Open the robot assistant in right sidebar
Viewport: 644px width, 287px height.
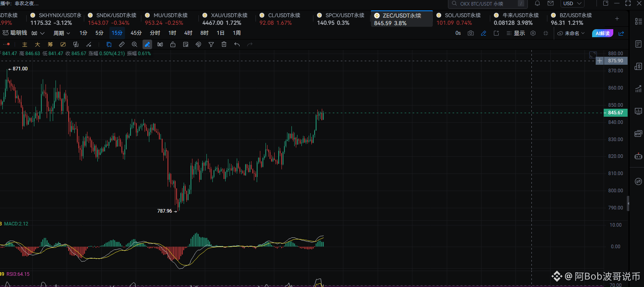click(x=638, y=156)
